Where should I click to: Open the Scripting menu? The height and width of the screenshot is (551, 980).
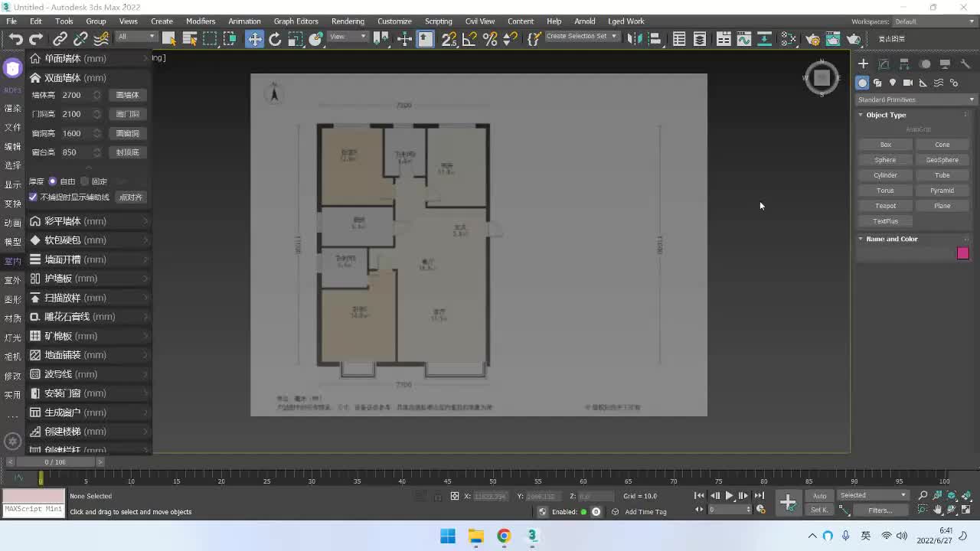(438, 21)
